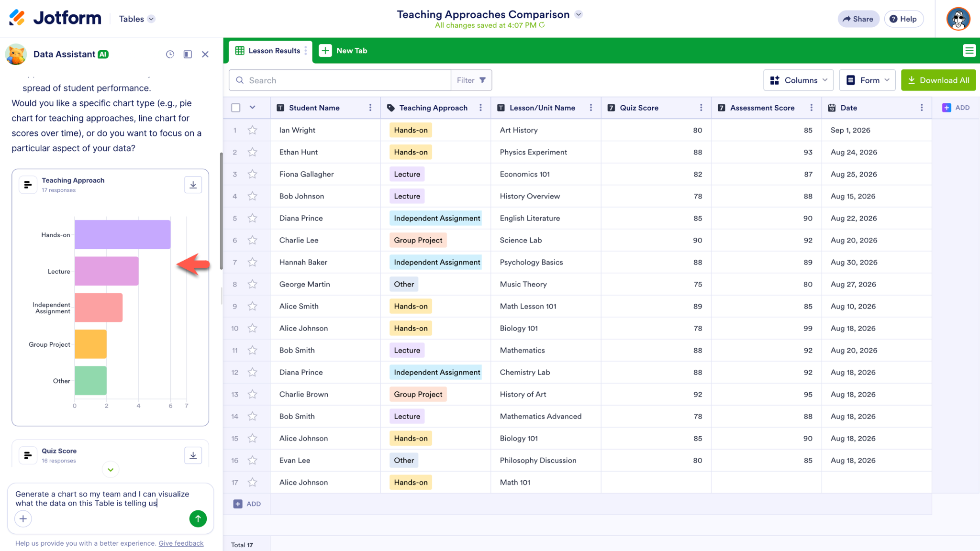The image size is (980, 551).
Task: Star the Evan Lee row
Action: coord(252,460)
